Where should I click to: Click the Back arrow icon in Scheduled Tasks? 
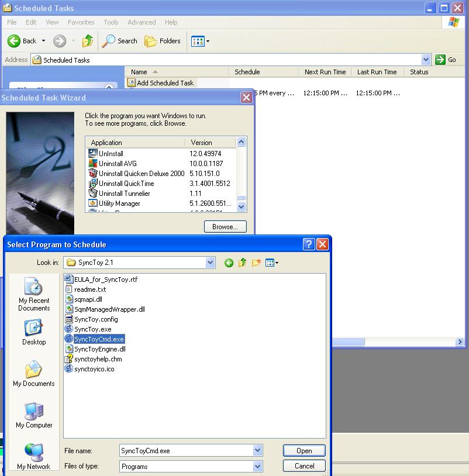coord(13,41)
